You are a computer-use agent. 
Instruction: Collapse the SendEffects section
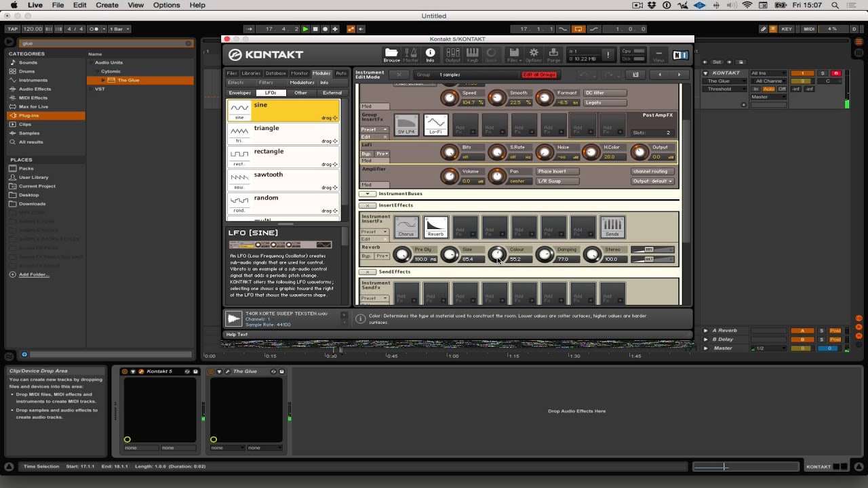367,272
